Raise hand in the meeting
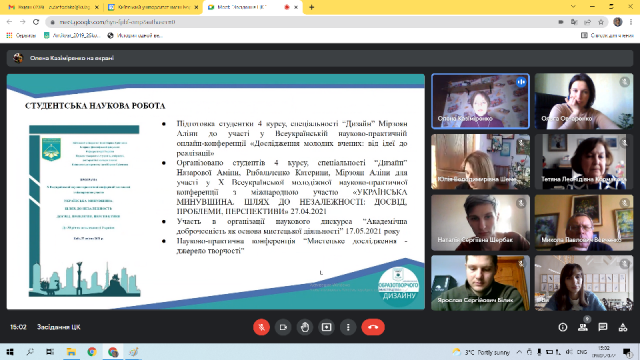The height and width of the screenshot is (360, 640). click(304, 327)
